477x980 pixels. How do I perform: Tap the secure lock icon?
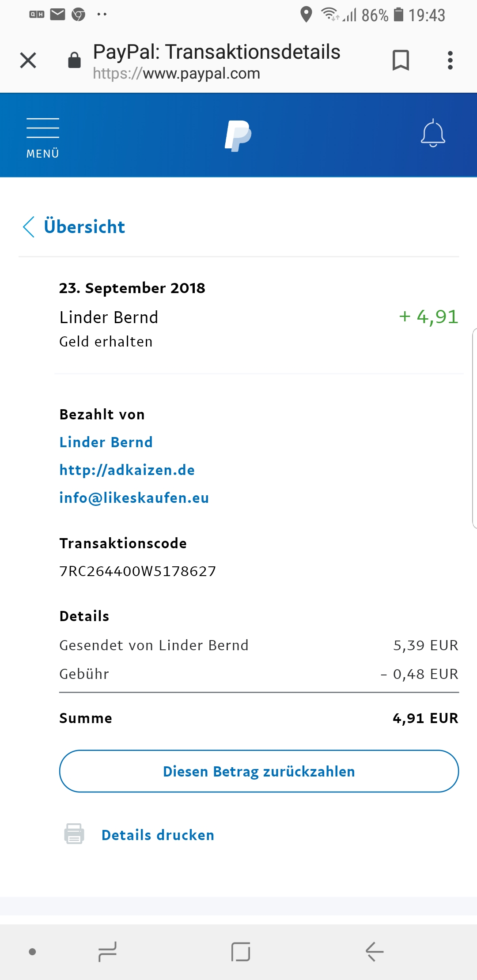coord(74,60)
